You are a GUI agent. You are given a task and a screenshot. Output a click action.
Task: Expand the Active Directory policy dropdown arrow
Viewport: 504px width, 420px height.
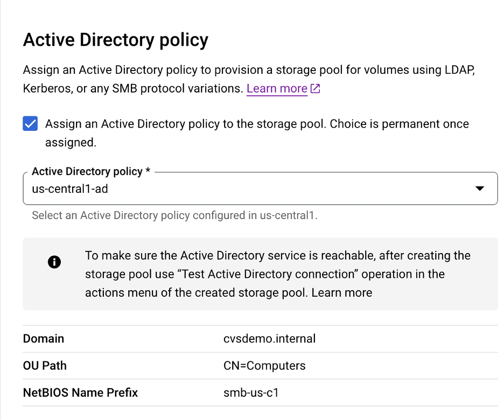point(479,188)
